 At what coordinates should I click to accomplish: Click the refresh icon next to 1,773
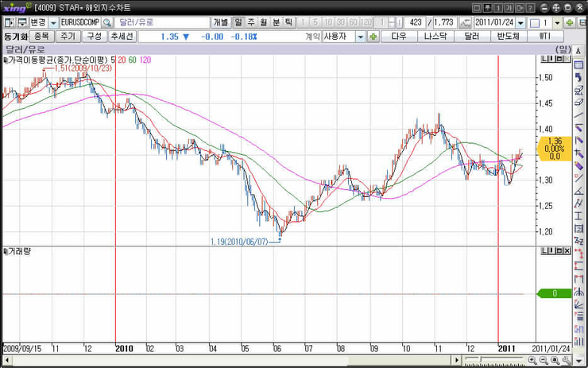(466, 22)
